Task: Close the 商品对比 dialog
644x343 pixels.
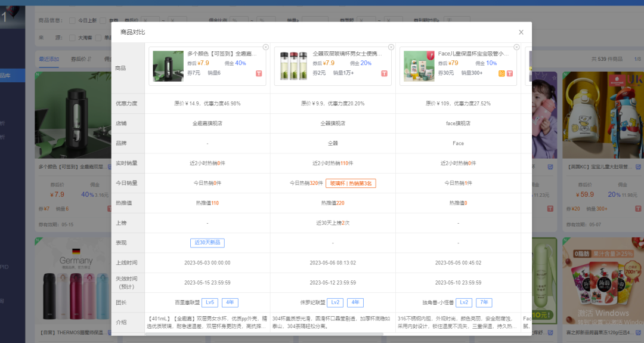Action: [521, 32]
